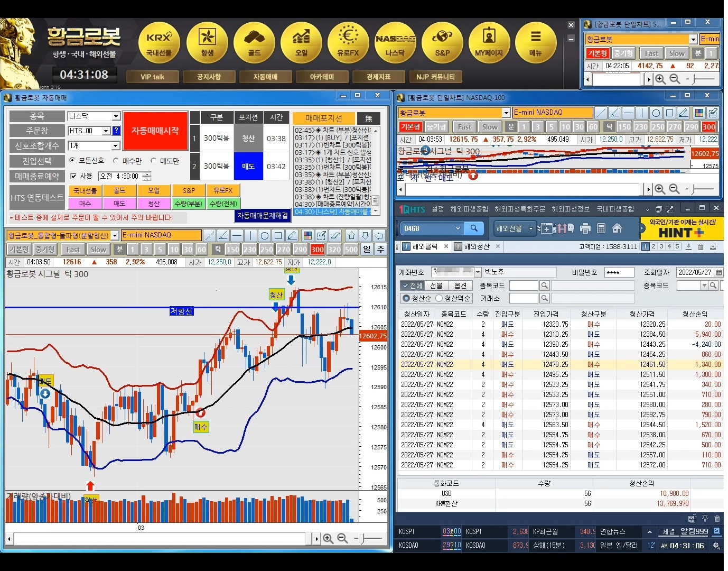Zoom out on main chart magnifier
Viewport: 728px width, 571px height.
342,538
